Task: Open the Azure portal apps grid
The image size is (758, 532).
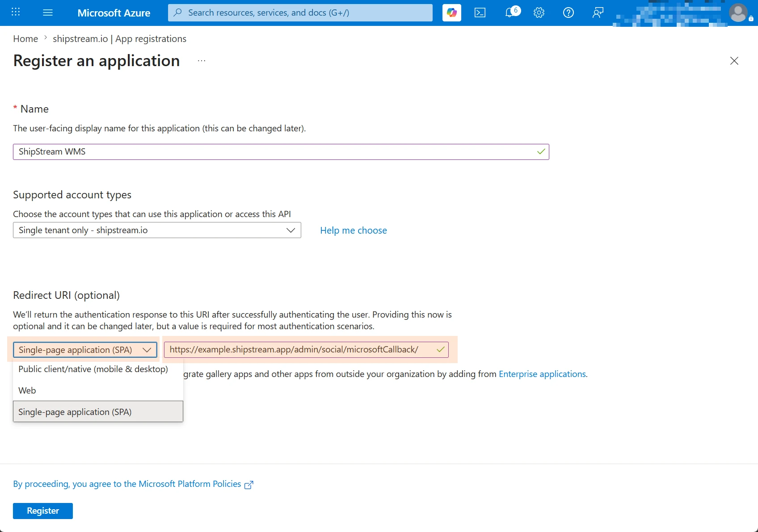Action: (16, 12)
